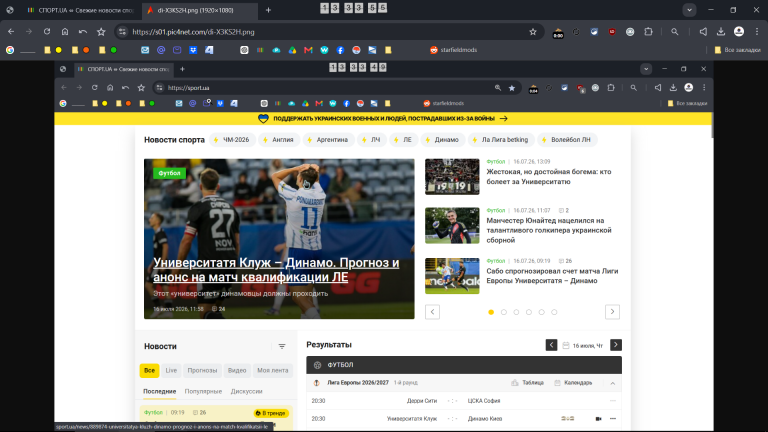768x432 pixels.
Task: Open the Google Drive bookmark in outer bar
Action: click(292, 50)
